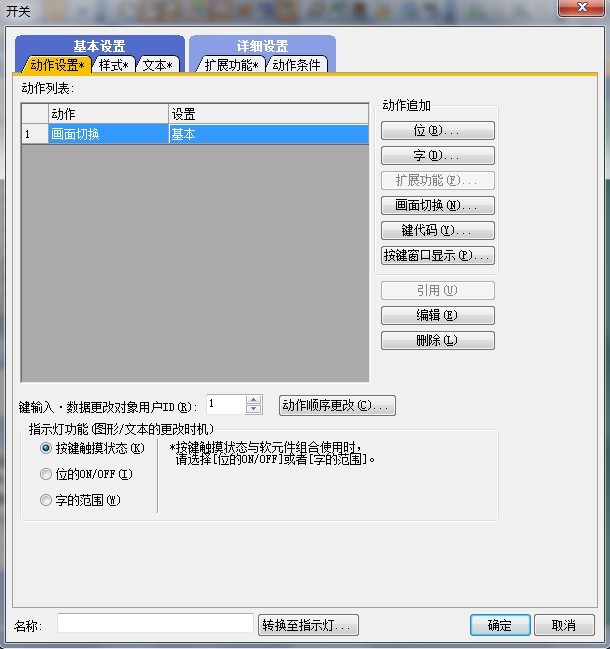Open 按键窗口显示 action settings

click(x=437, y=256)
